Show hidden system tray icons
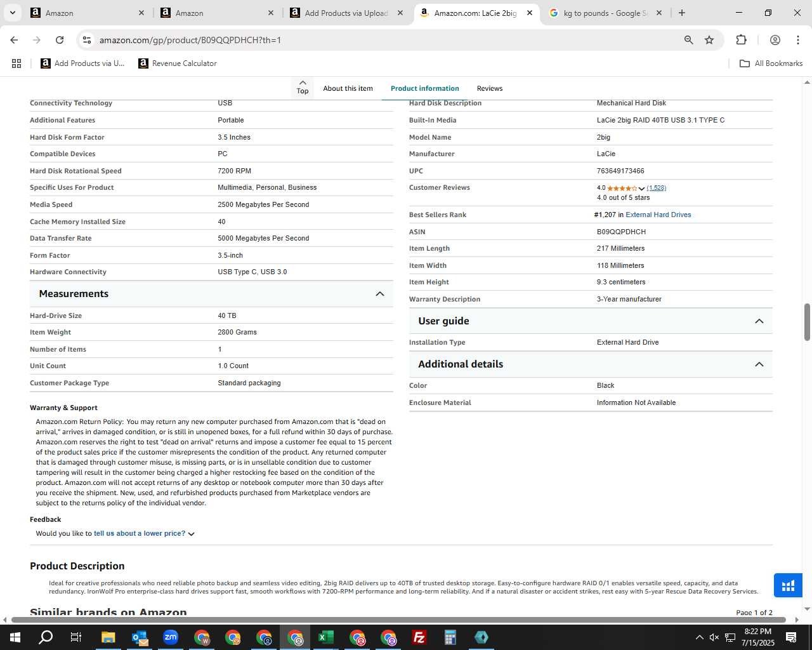Image resolution: width=812 pixels, height=650 pixels. click(x=699, y=637)
